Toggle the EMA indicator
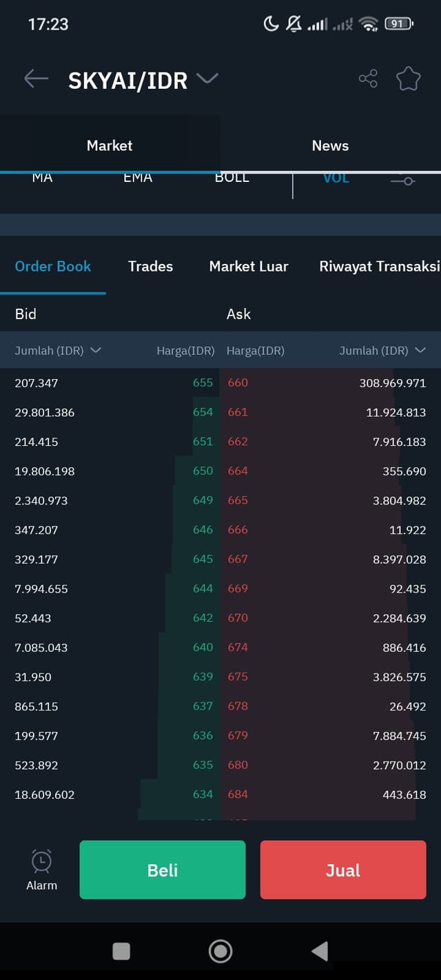The height and width of the screenshot is (980, 441). [138, 178]
